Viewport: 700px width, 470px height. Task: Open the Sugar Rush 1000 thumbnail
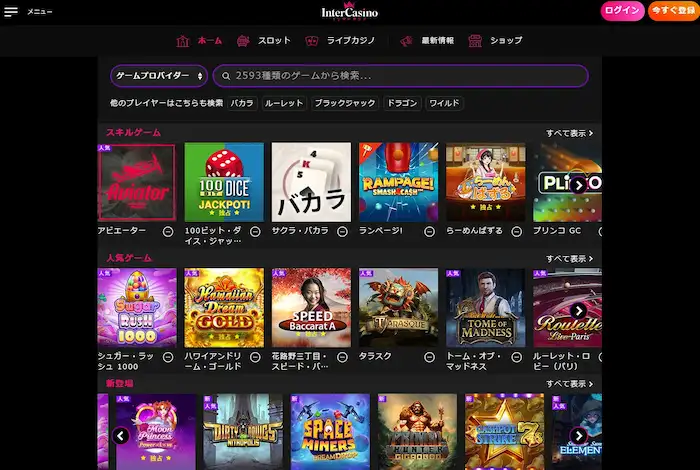coord(137,308)
